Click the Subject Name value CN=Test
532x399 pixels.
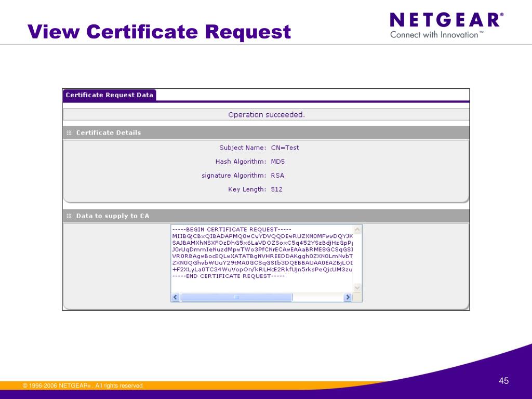click(x=285, y=148)
